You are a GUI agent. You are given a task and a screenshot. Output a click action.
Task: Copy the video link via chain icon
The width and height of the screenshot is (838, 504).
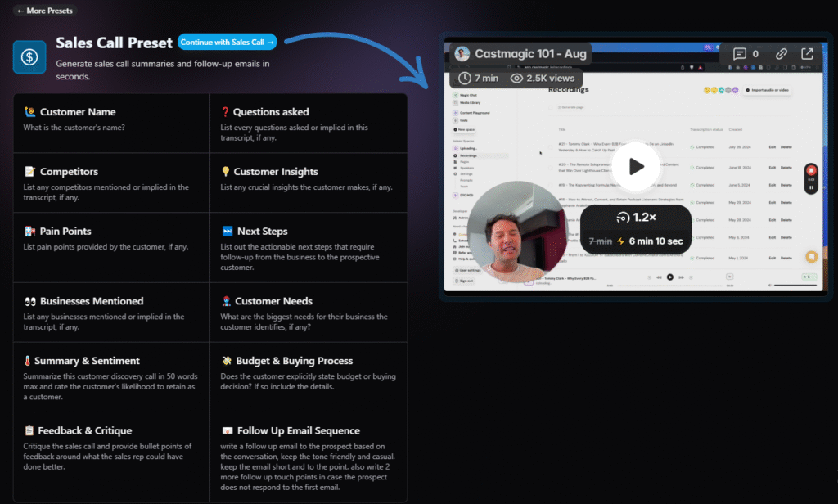tap(782, 54)
